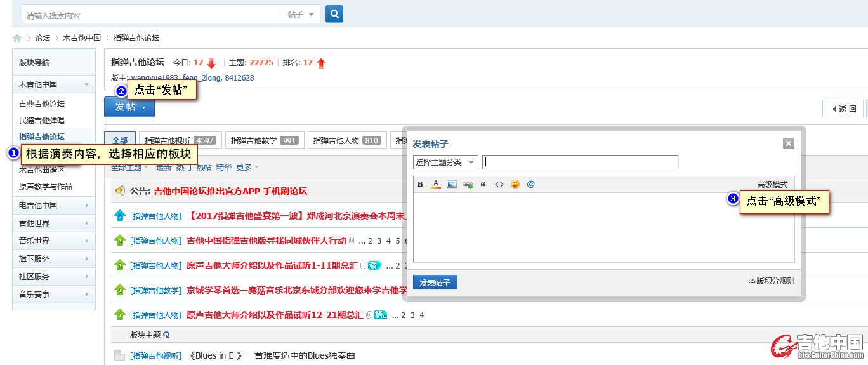Toggle bold in post editor toolbar
Image resolution: width=868 pixels, height=365 pixels.
click(420, 185)
